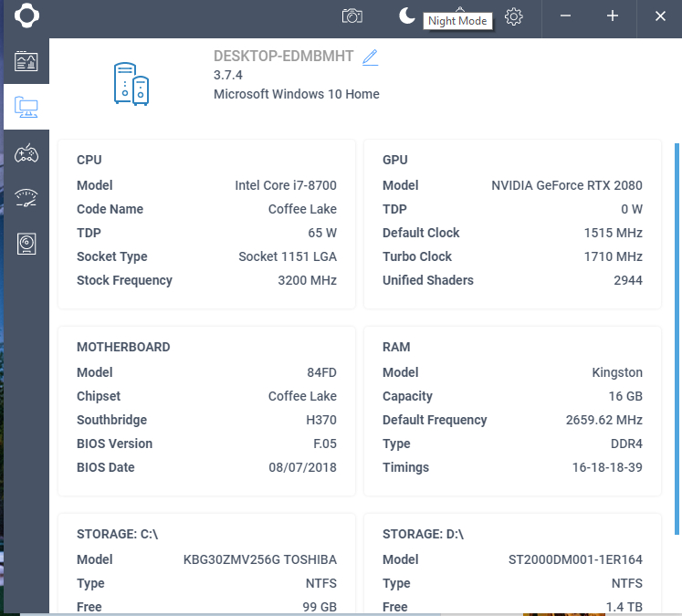Click the GPU TDP value 0 W
Image resolution: width=682 pixels, height=616 pixels.
pos(632,209)
